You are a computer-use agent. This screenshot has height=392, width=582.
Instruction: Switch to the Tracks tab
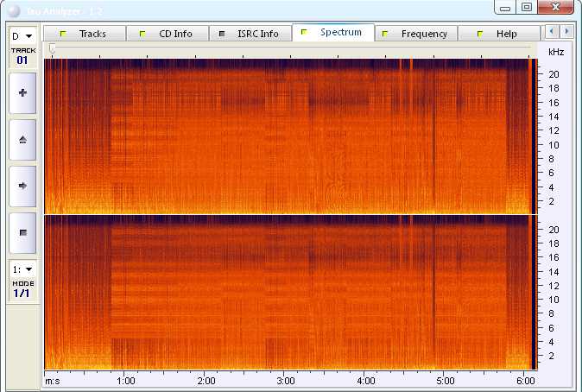(x=84, y=34)
